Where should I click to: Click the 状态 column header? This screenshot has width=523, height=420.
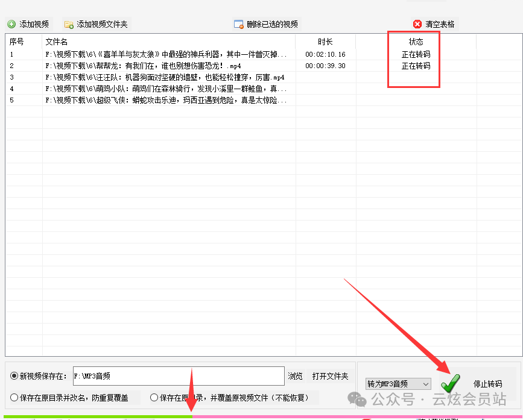pyautogui.click(x=416, y=42)
